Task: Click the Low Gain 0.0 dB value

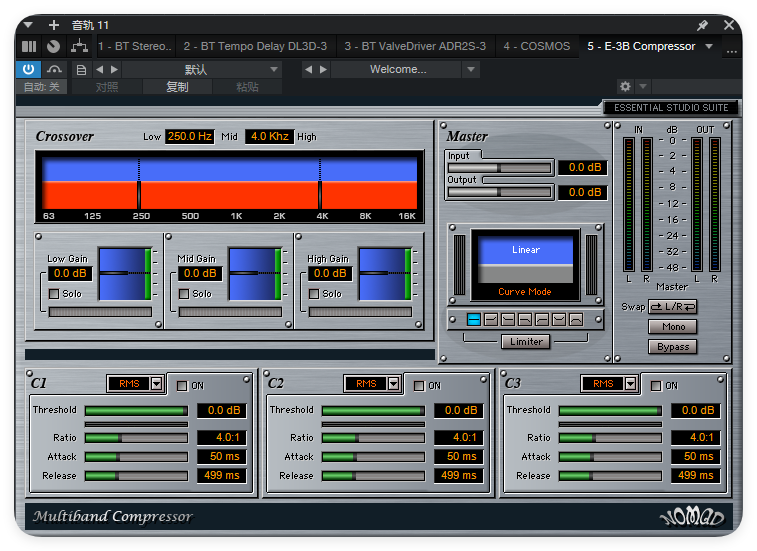Action: (70, 273)
